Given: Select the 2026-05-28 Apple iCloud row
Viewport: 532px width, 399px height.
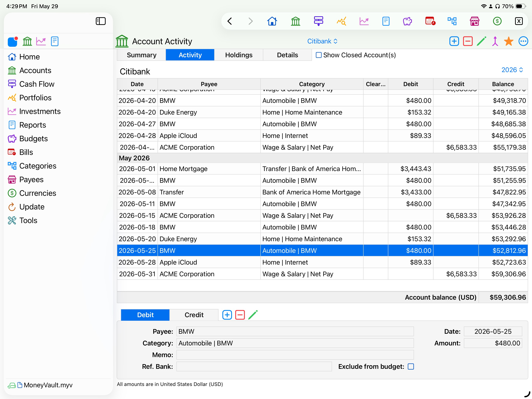Looking at the screenshot, I should (x=322, y=262).
